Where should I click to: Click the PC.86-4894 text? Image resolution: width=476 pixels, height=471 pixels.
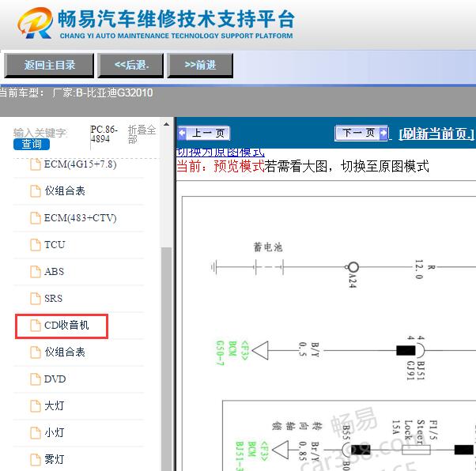click(x=104, y=134)
